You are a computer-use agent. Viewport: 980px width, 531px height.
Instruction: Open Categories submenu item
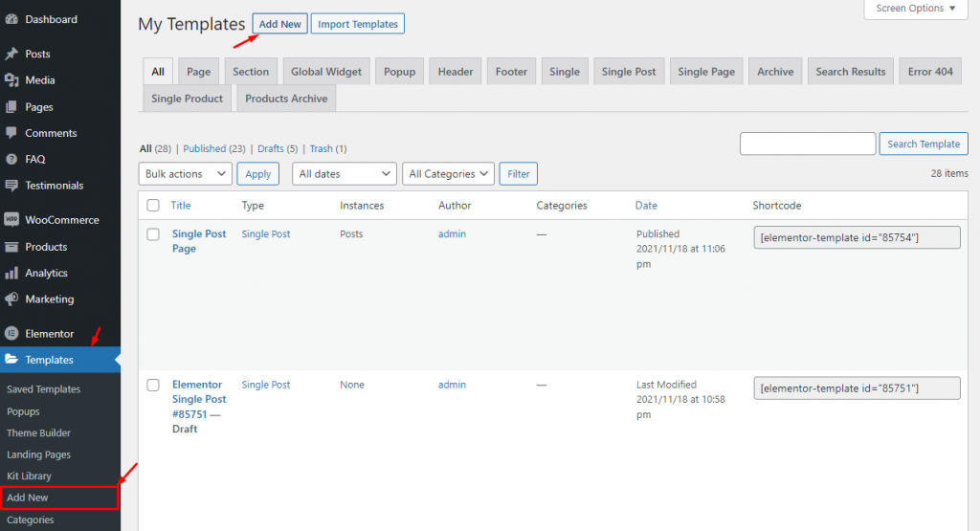pos(30,520)
